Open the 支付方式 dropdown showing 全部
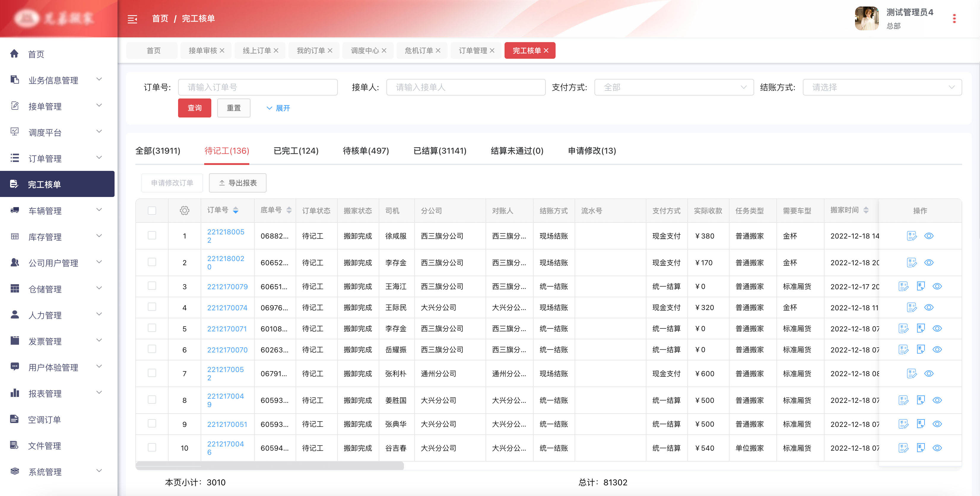This screenshot has width=980, height=496. point(674,87)
